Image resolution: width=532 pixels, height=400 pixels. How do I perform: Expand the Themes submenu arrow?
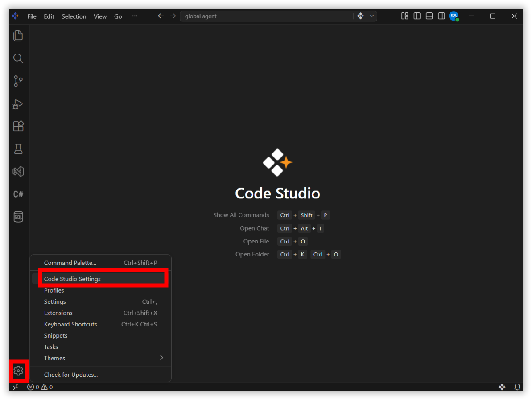(x=161, y=358)
